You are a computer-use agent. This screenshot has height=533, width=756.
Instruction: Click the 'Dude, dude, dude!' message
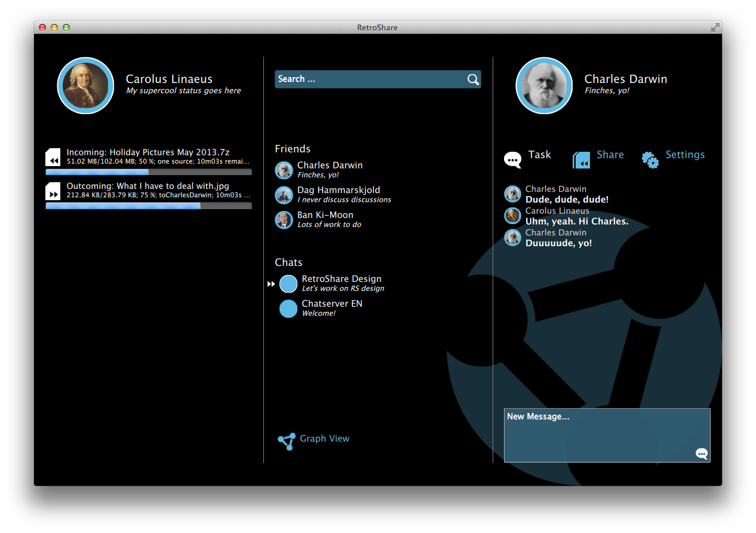(x=567, y=200)
